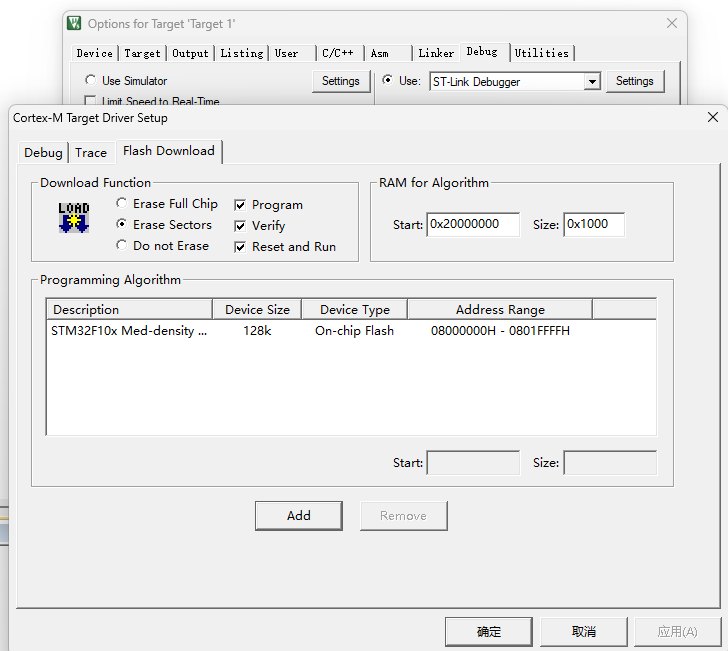The width and height of the screenshot is (728, 651).
Task: Open the Target tab in Options window
Action: [142, 53]
